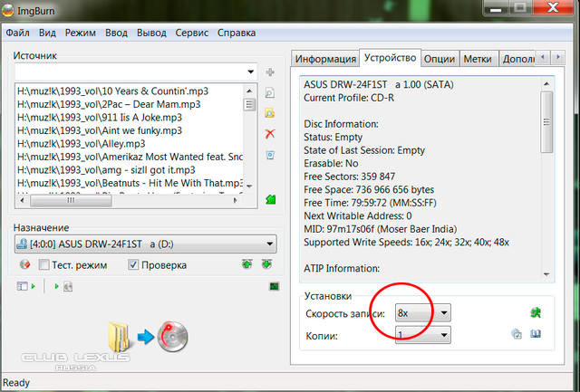The image size is (580, 392).
Task: Switch to the Опции tab
Action: [439, 59]
